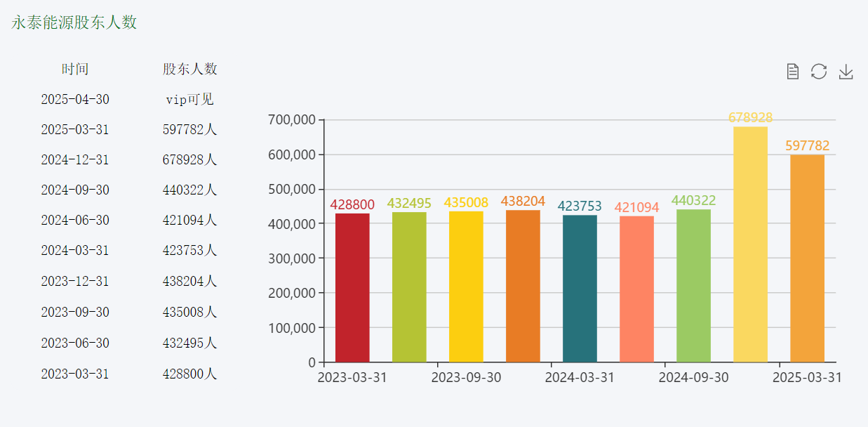The width and height of the screenshot is (868, 427).
Task: Click the 678928人 table value
Action: point(190,160)
